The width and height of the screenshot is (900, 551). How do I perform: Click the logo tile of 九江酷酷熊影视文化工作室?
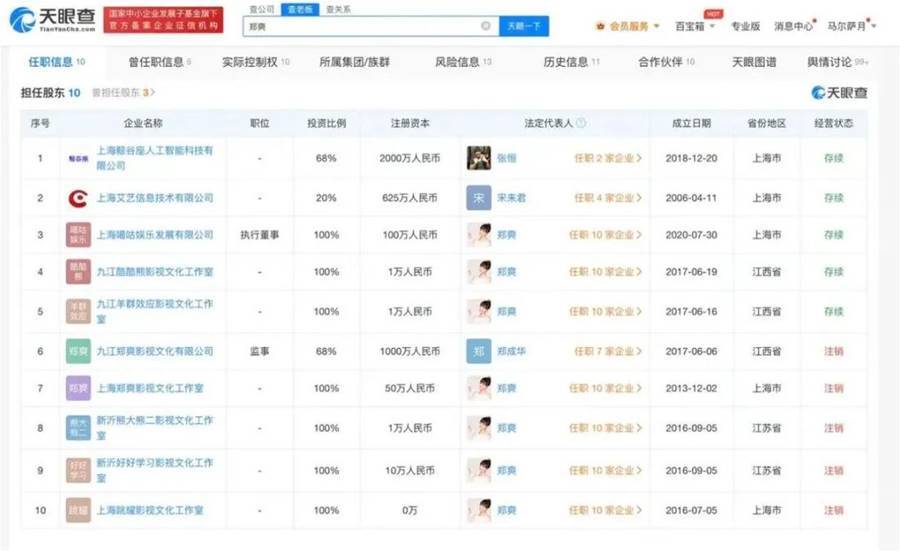79,271
